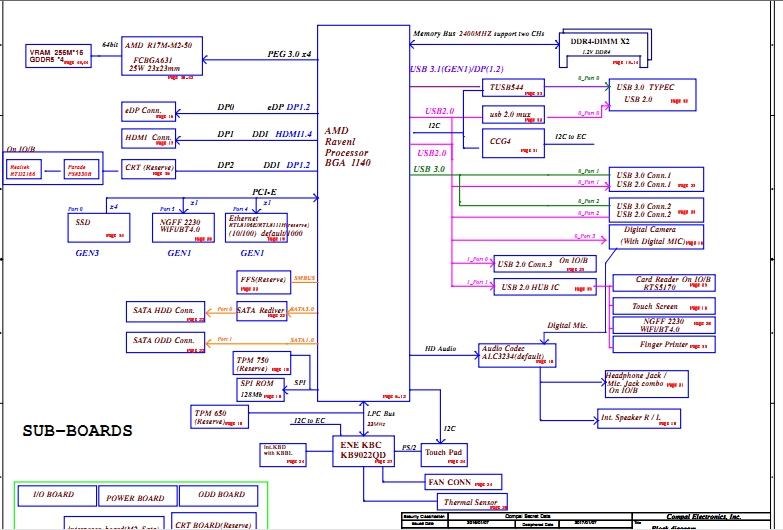The height and width of the screenshot is (530, 783).
Task: Click the Touch Pad block
Action: click(444, 455)
